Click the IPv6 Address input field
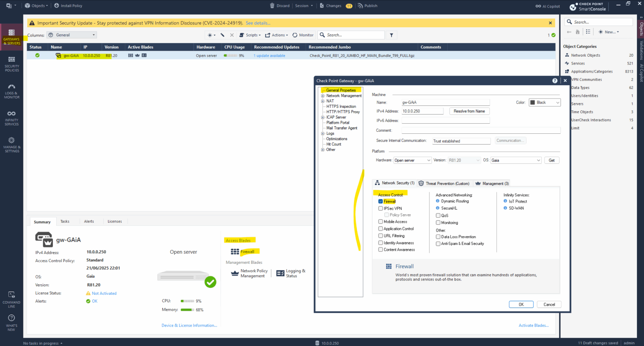 click(445, 120)
